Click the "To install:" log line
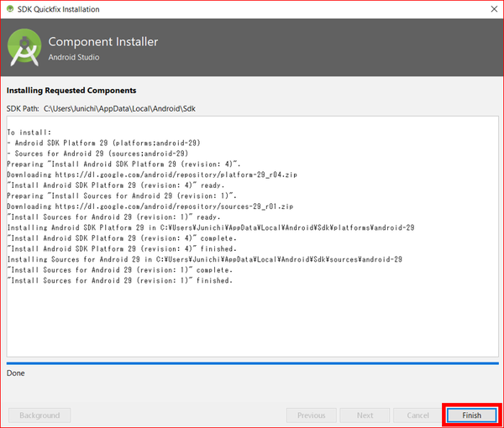Screen dimensions: 504x428 [x=29, y=133]
